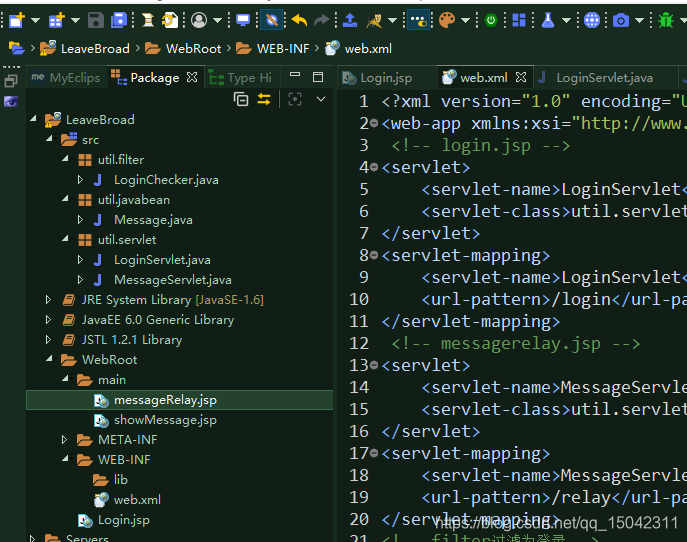Select showMessage.jsp in main folder
The height and width of the screenshot is (542, 687).
[165, 420]
